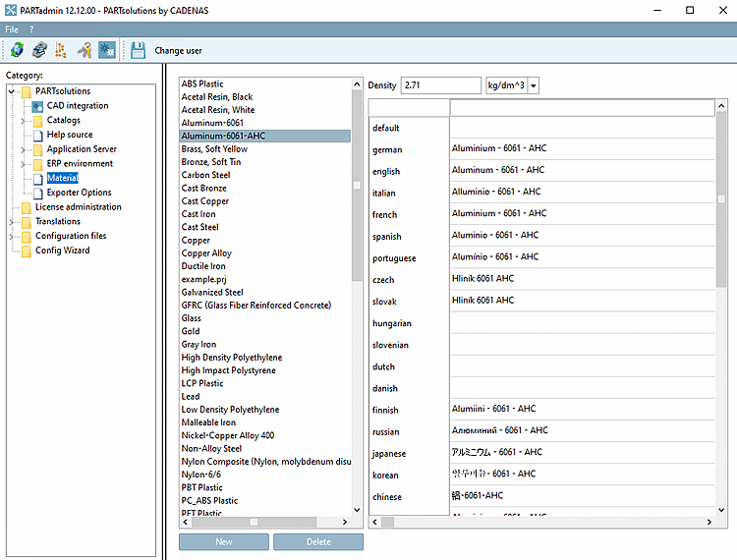Click the floppy disk save icon
Image resolution: width=737 pixels, height=560 pixels.
click(x=139, y=50)
